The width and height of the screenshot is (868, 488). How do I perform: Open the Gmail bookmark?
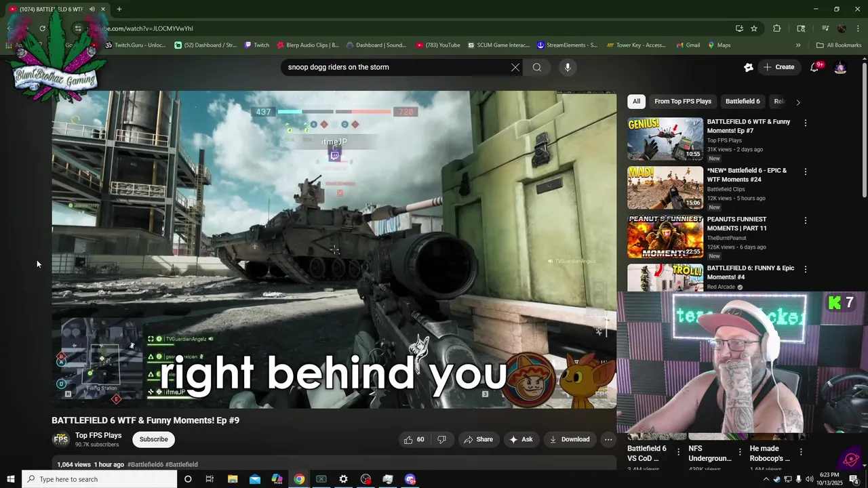688,45
